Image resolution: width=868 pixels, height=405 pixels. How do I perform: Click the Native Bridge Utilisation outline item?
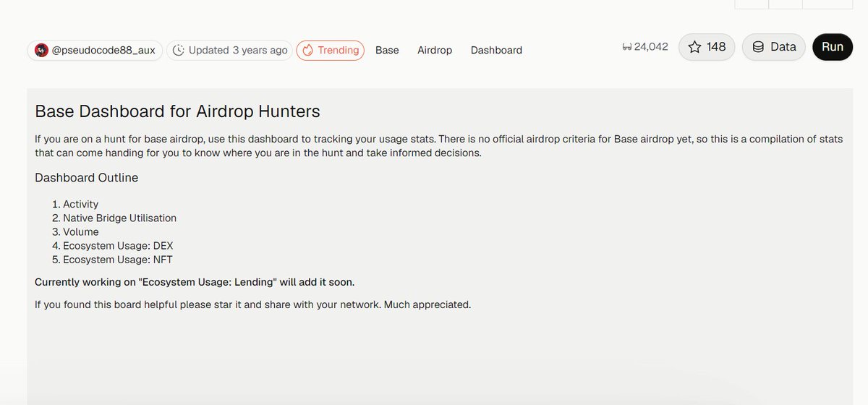(119, 218)
